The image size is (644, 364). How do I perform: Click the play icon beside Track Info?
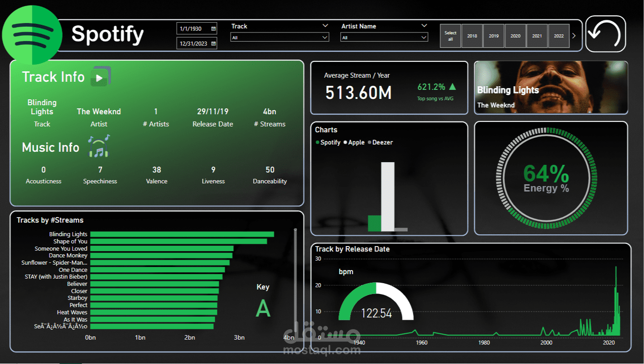[101, 77]
